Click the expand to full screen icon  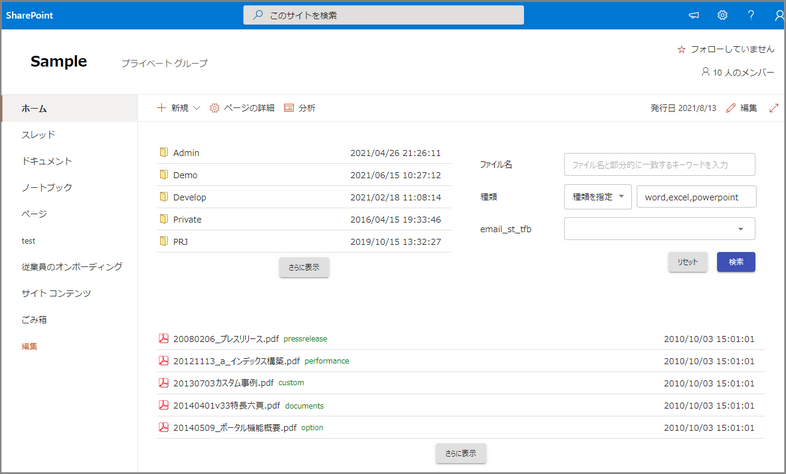[x=773, y=108]
